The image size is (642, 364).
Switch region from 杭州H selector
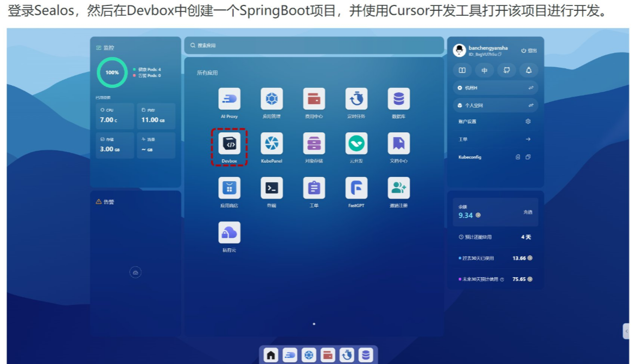(x=495, y=88)
